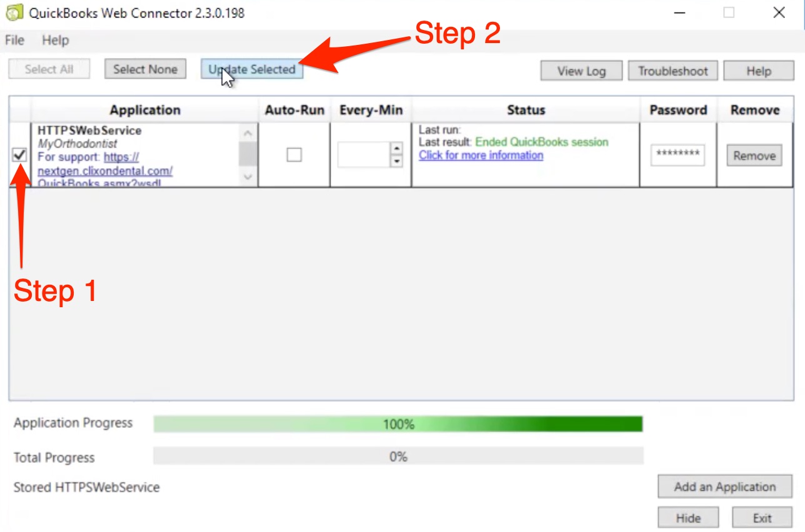Screen dimensions: 805x532
Task: Click the Add an Application button
Action: 725,487
